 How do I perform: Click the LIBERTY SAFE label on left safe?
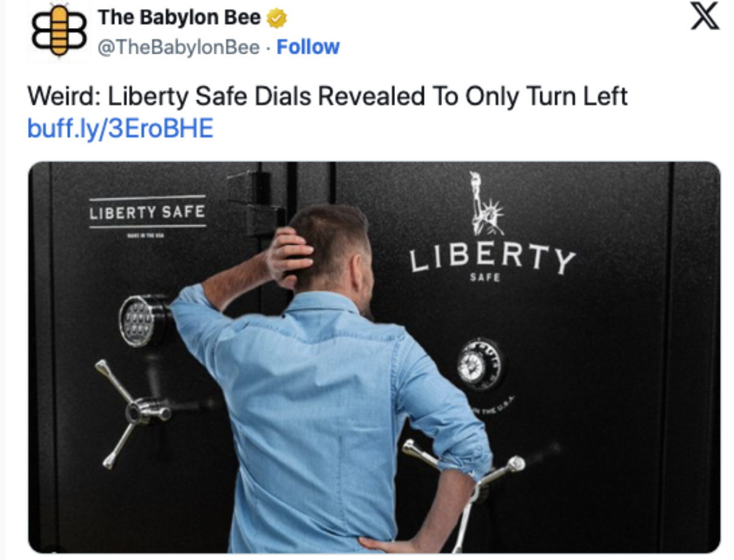tap(147, 213)
